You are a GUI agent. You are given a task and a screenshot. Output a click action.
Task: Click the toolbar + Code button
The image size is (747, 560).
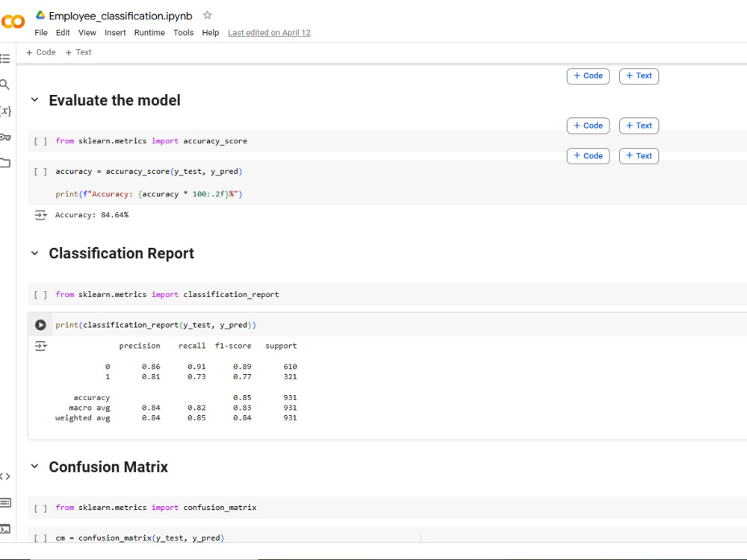41,52
